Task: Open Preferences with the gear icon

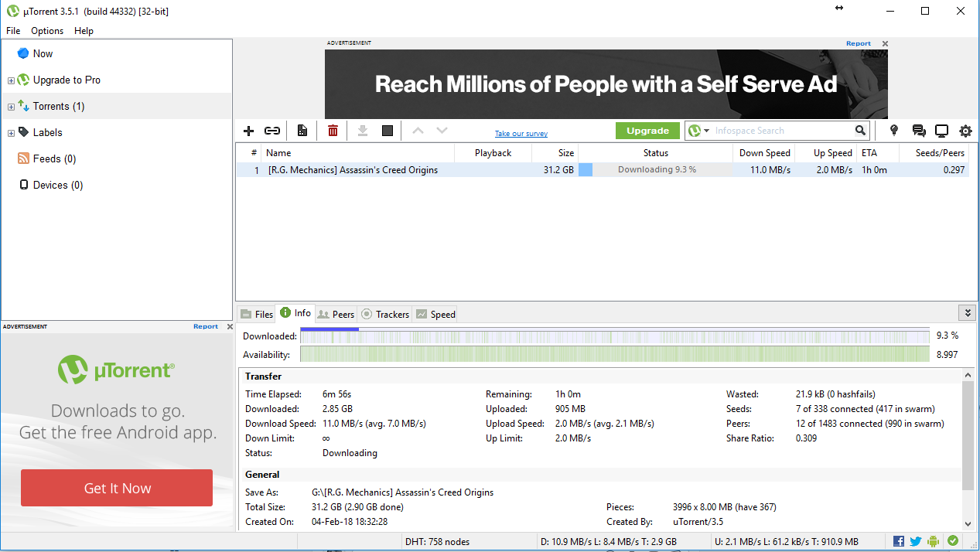Action: tap(965, 131)
